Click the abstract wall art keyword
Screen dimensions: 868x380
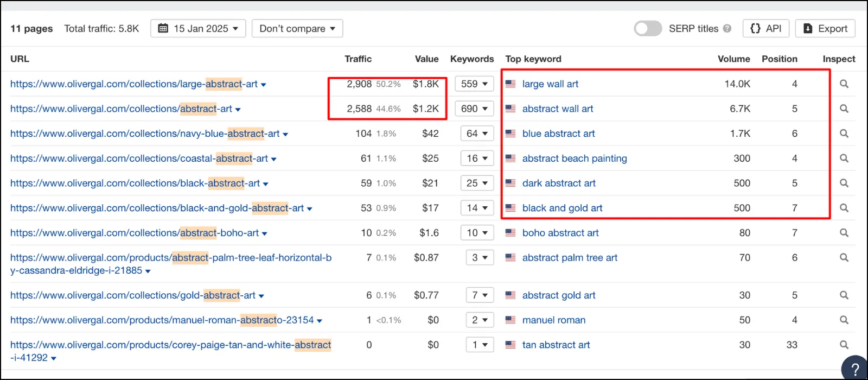[x=558, y=109]
